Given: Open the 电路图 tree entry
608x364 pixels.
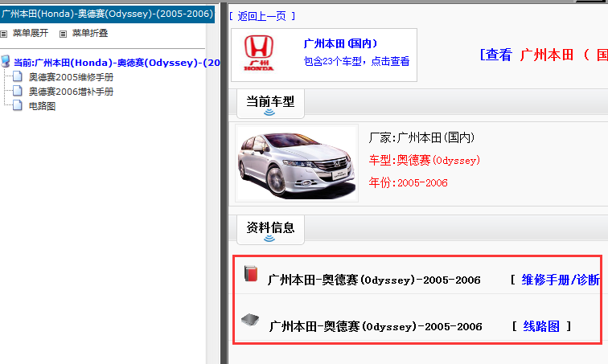Looking at the screenshot, I should pyautogui.click(x=42, y=106).
